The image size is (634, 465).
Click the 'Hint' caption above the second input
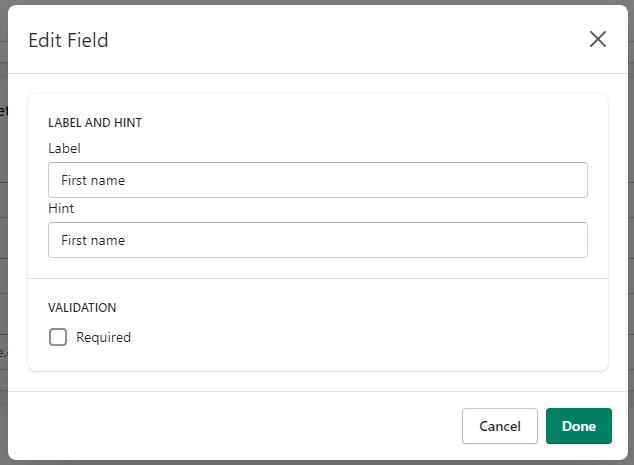point(61,208)
